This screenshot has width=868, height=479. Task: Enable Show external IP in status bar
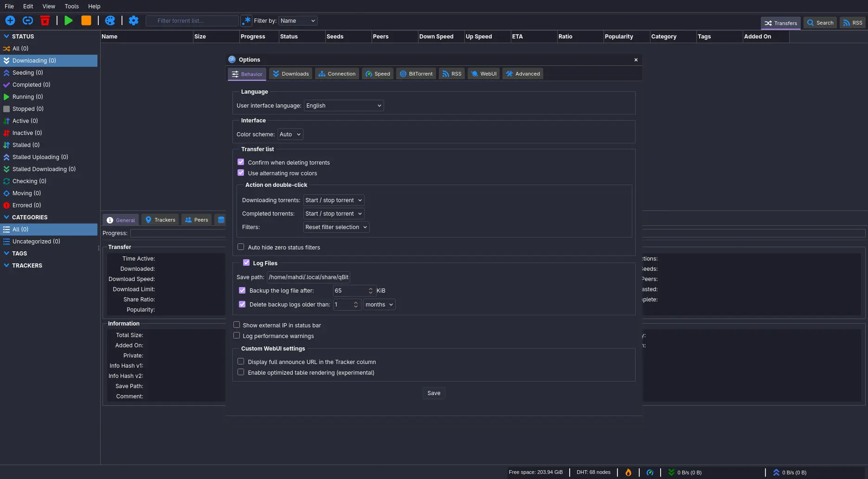tap(237, 325)
